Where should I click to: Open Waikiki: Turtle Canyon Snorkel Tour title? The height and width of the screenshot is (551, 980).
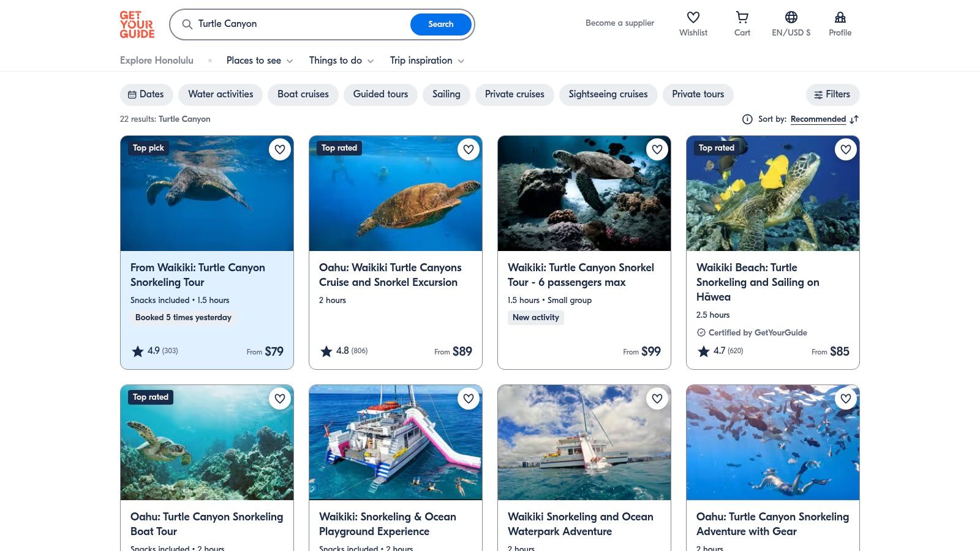click(581, 275)
